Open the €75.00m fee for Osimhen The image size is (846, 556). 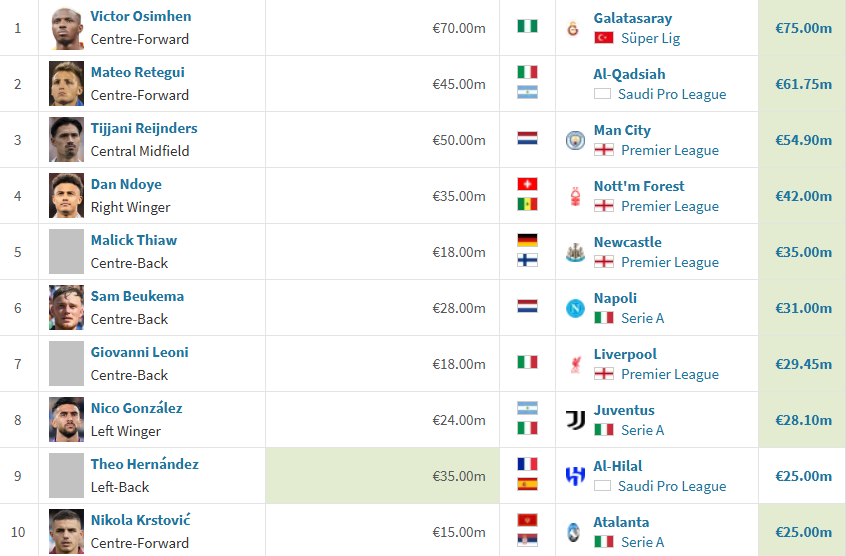pos(803,29)
